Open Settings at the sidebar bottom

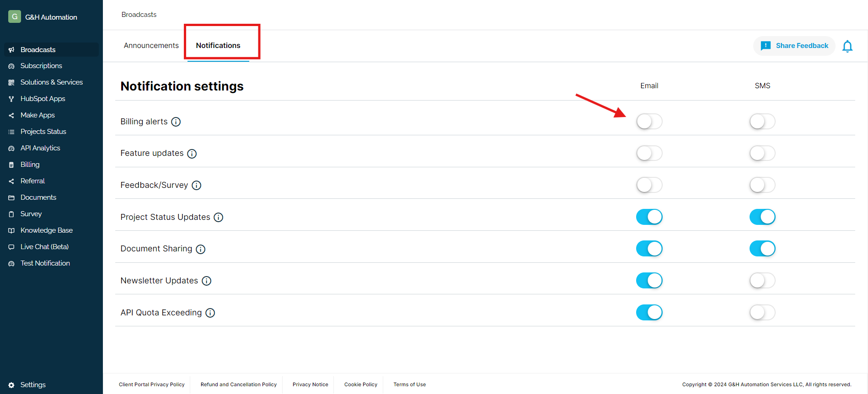[33, 385]
